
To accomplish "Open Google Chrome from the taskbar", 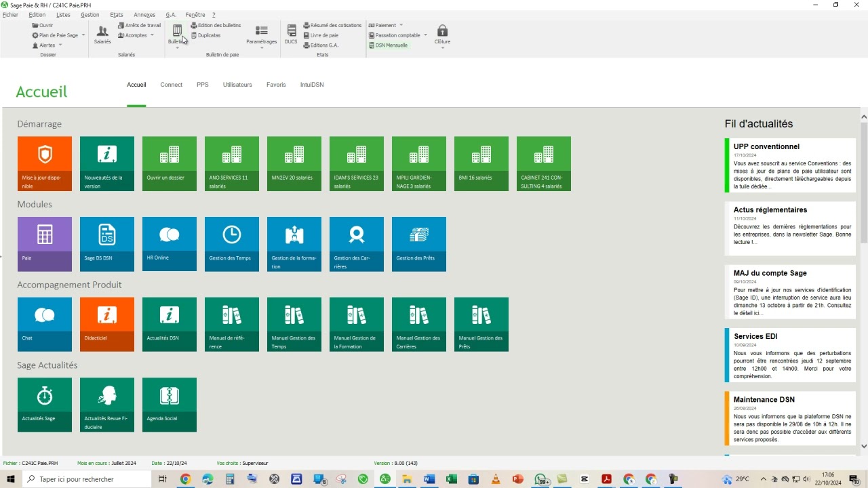I will click(185, 479).
